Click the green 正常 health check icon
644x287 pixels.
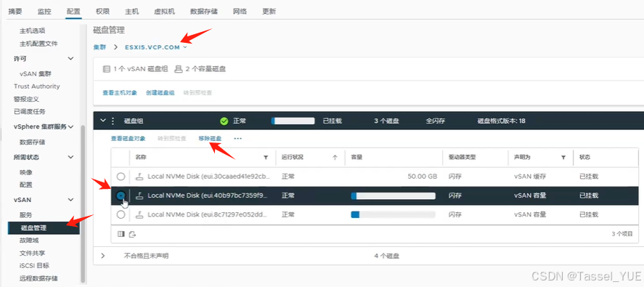coord(224,121)
